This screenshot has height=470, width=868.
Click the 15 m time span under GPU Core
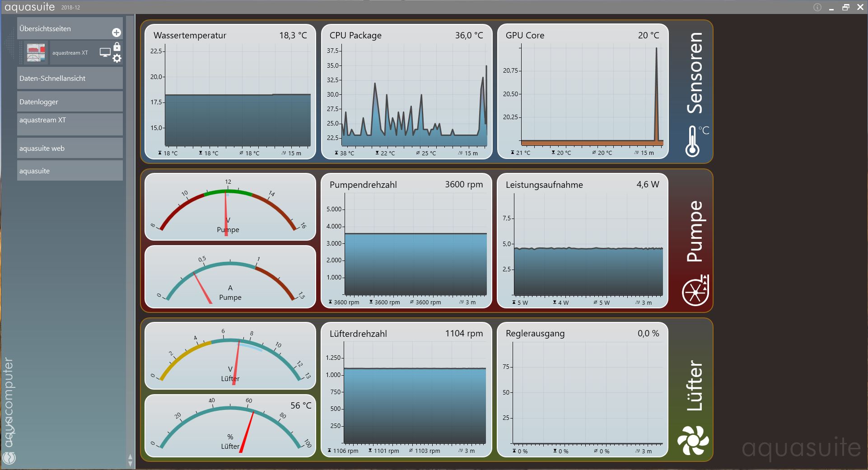coord(644,153)
